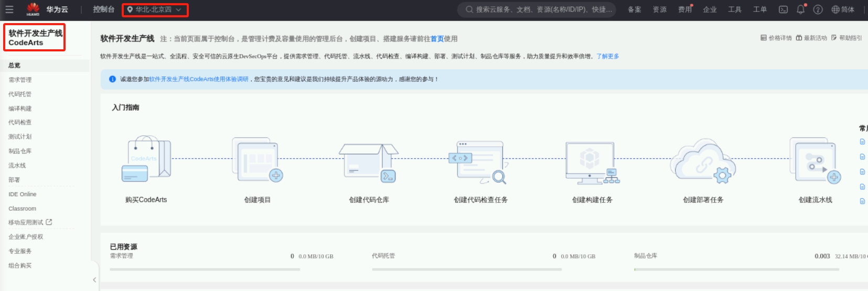The image size is (868, 291).
Task: Click the 创建项目 icon
Action: click(258, 159)
